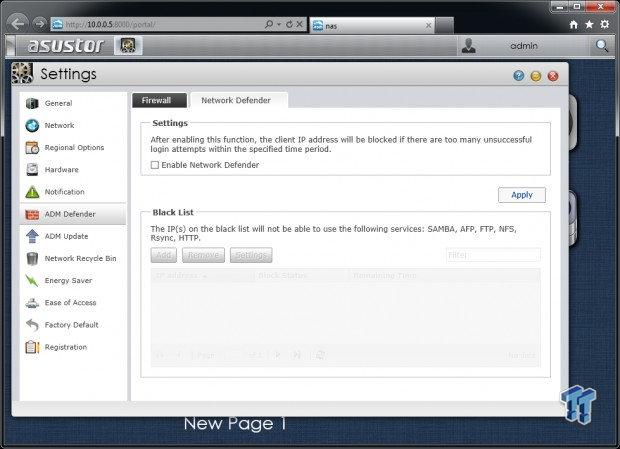The image size is (620, 449).
Task: Select General in settings sidebar
Action: 58,103
